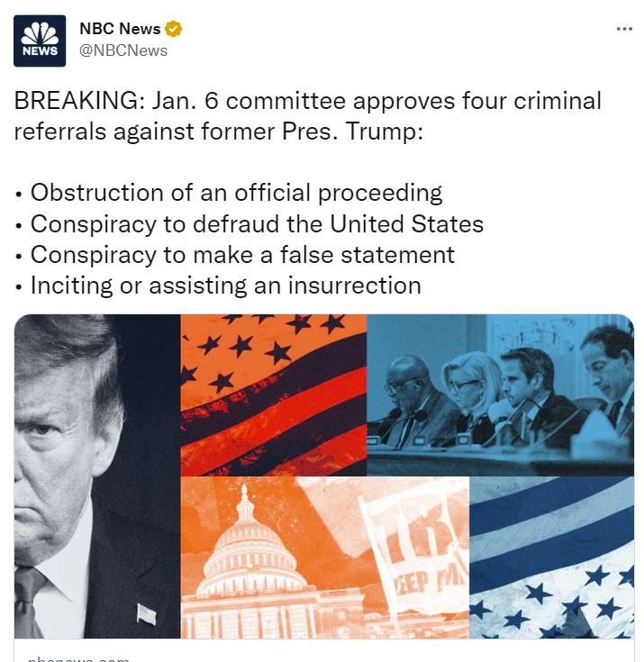Open the three-dot more options menu
644x662 pixels.
(624, 29)
